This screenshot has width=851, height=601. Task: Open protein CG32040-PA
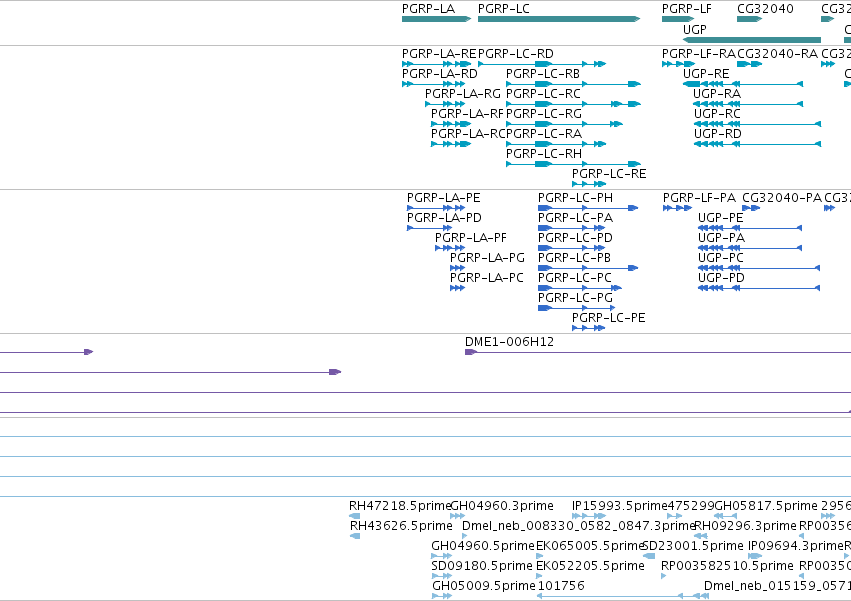tap(782, 198)
